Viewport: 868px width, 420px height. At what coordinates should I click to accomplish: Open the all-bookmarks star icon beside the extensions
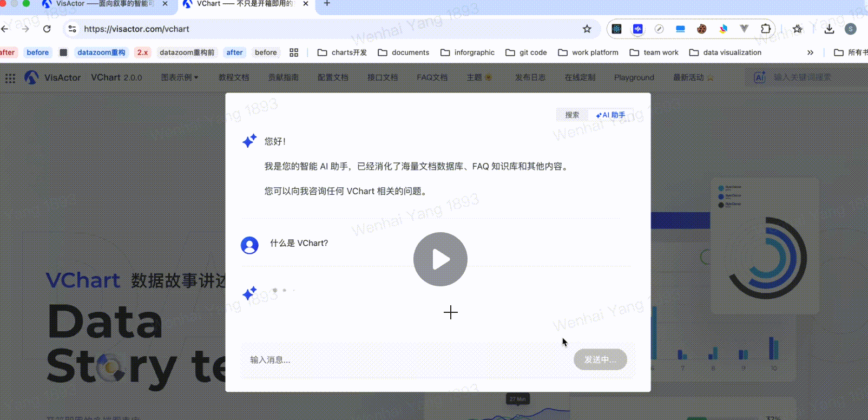(x=797, y=29)
